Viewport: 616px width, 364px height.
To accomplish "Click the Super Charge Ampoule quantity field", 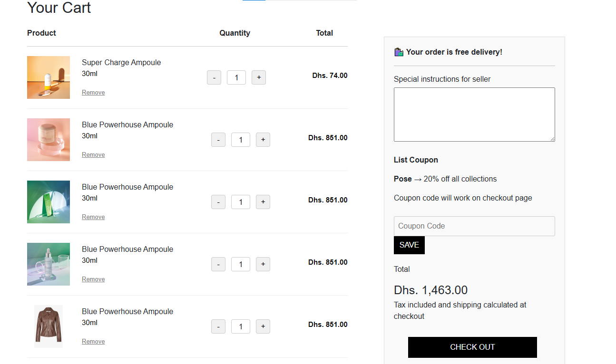I will tap(236, 77).
